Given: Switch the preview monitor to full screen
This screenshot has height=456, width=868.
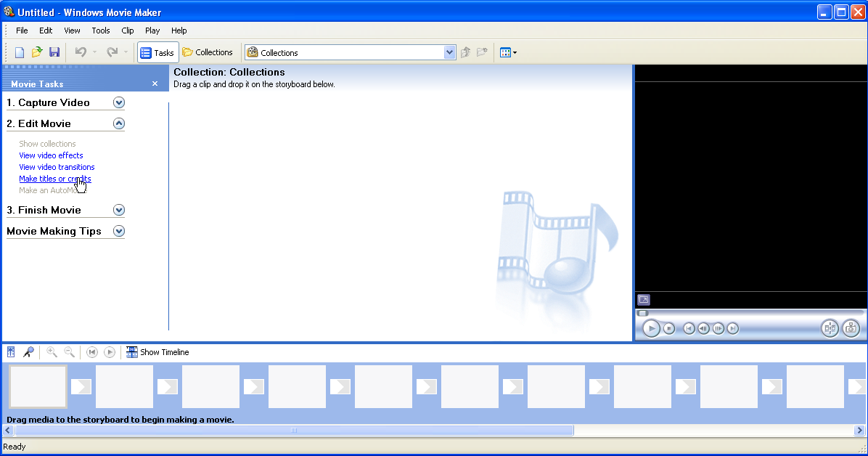Looking at the screenshot, I should click(644, 300).
